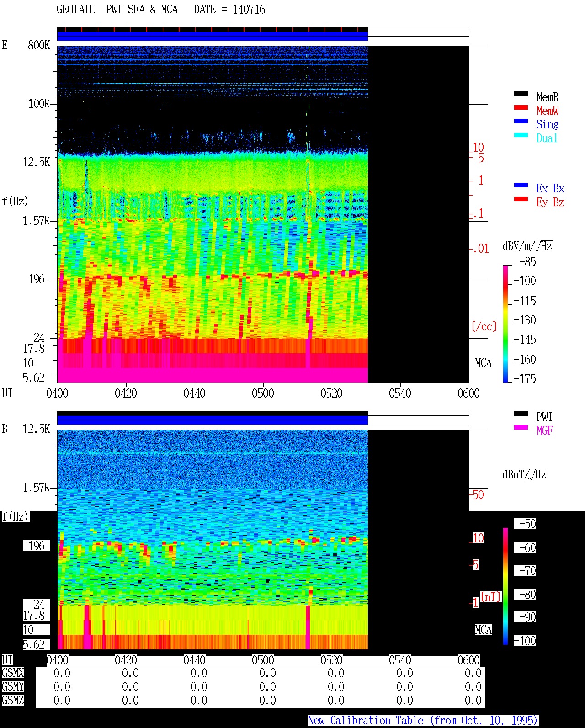Viewport: 585px width, 728px height.
Task: Click the MemR legend label
Action: 548,97
